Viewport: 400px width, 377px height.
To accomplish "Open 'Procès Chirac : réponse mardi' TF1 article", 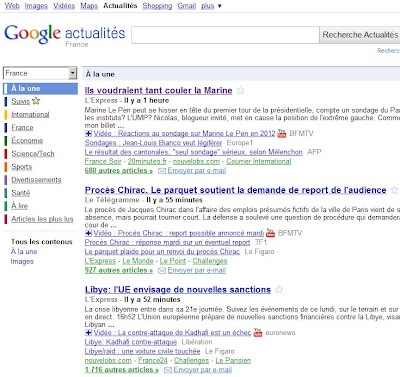I will (x=167, y=242).
